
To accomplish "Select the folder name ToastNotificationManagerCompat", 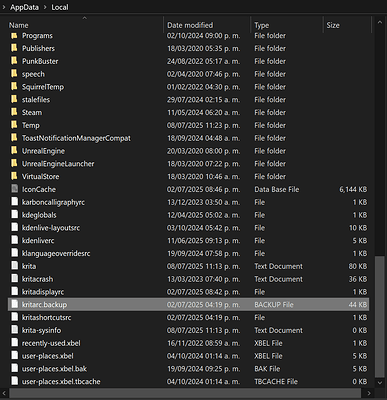I will pyautogui.click(x=76, y=138).
